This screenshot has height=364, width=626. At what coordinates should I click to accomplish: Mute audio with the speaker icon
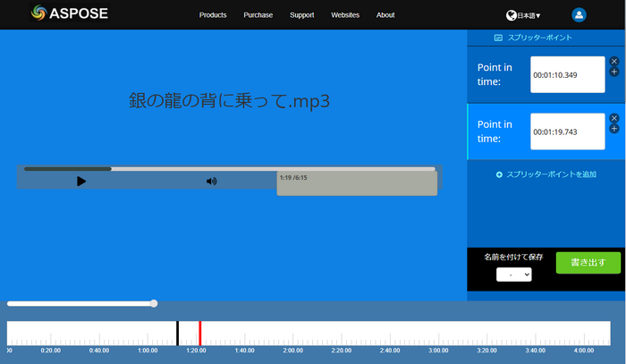pyautogui.click(x=212, y=181)
